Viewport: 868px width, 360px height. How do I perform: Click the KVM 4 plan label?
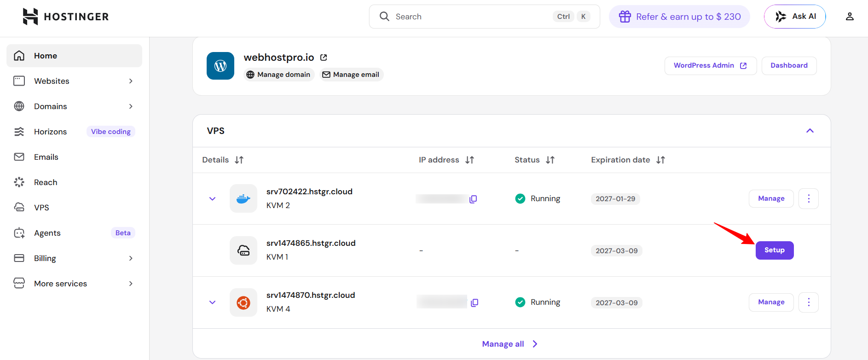click(x=278, y=309)
